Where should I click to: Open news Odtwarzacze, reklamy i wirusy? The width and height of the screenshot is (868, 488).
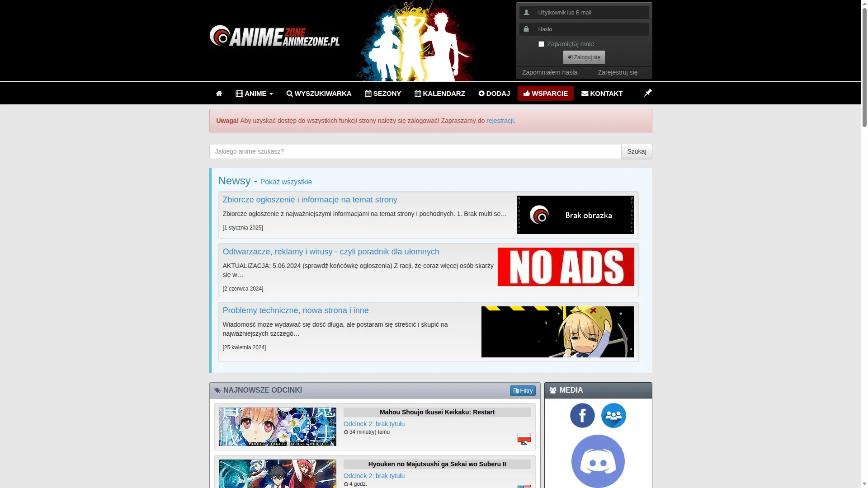331,252
